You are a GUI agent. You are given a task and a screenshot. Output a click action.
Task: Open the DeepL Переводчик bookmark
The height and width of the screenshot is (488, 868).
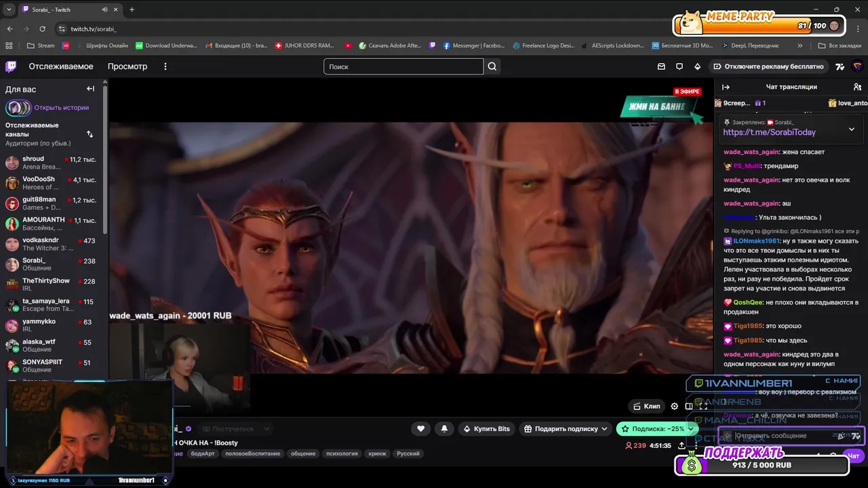[x=753, y=45]
